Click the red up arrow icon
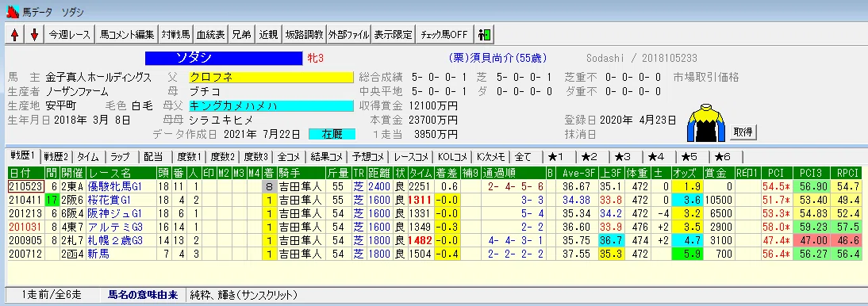Screen dimensions: 868x306 [15, 35]
